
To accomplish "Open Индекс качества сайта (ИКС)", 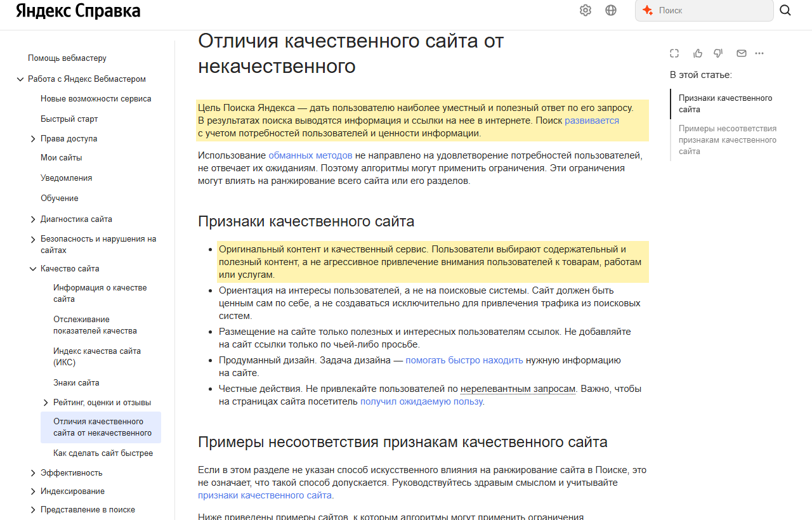I will pyautogui.click(x=97, y=357).
